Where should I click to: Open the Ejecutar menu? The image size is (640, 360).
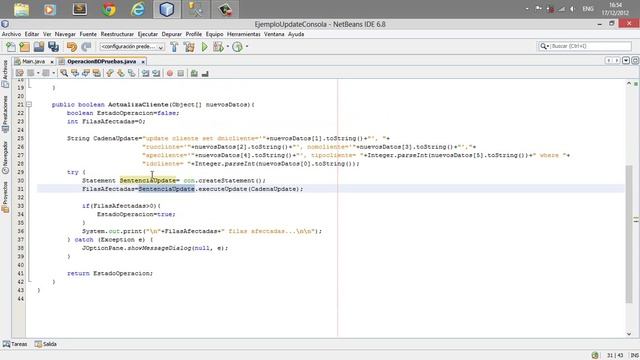pyautogui.click(x=148, y=34)
